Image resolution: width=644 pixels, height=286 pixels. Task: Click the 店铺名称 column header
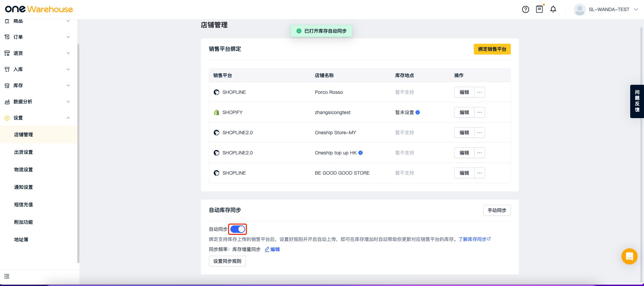tap(324, 75)
